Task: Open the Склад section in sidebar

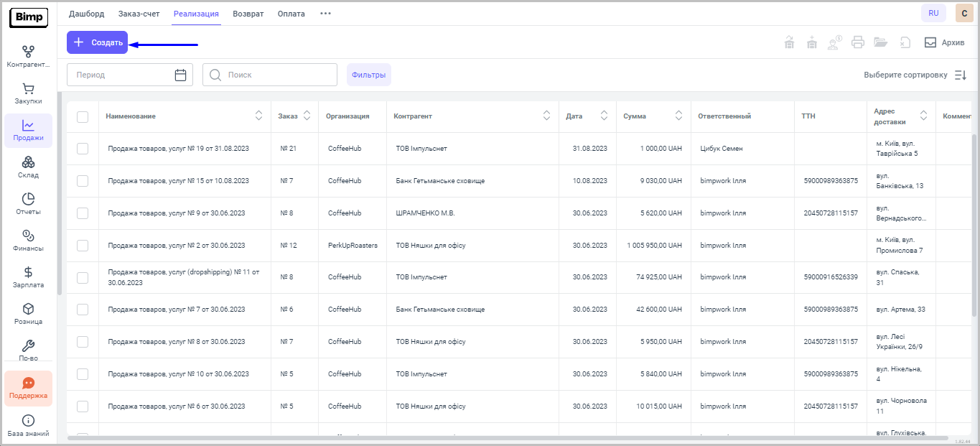Action: click(28, 167)
